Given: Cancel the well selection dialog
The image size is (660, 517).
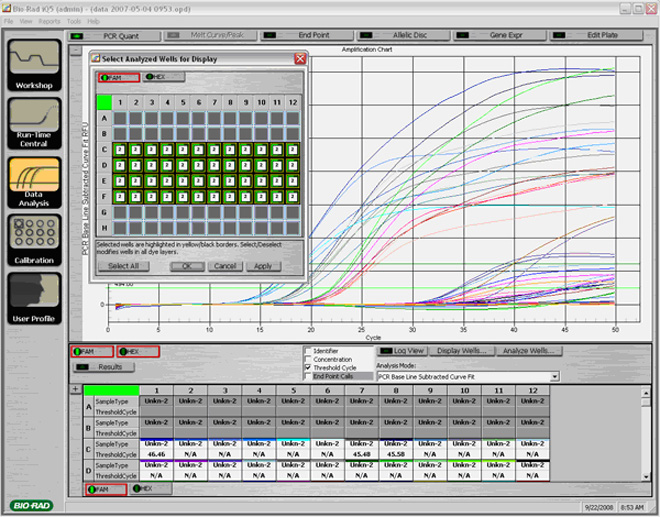Looking at the screenshot, I should pos(225,266).
